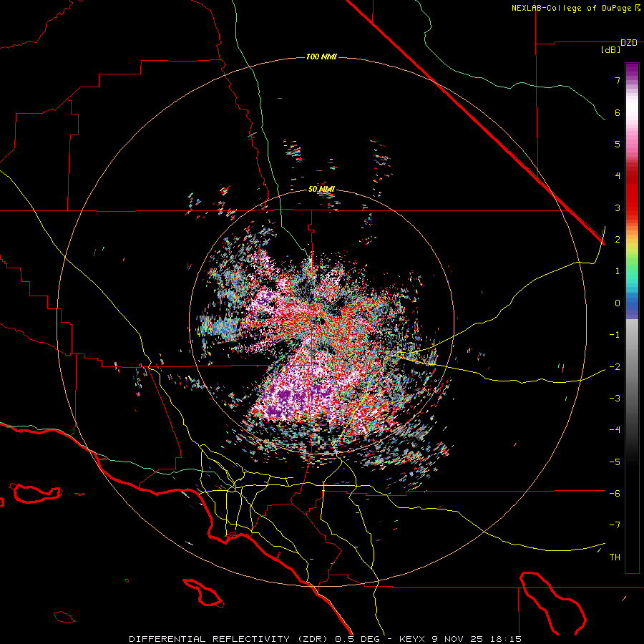Click the -2 dB value on color scale
The image size is (644, 644).
[615, 367]
